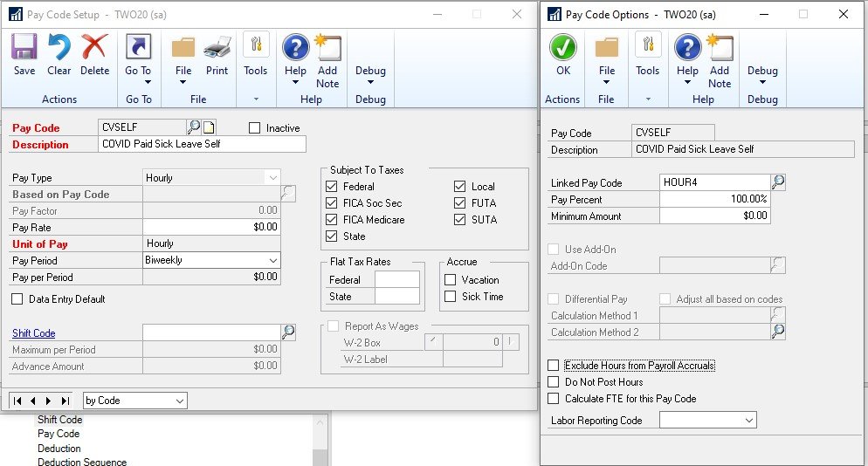This screenshot has height=466, width=868.
Task: Expand Help arrow in Pay Code Options
Action: point(687,82)
